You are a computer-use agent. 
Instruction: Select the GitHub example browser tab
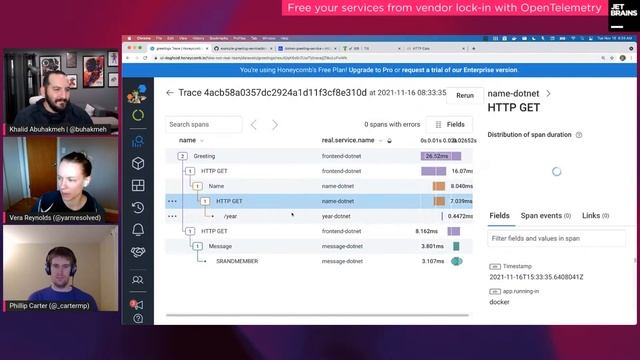(243, 48)
